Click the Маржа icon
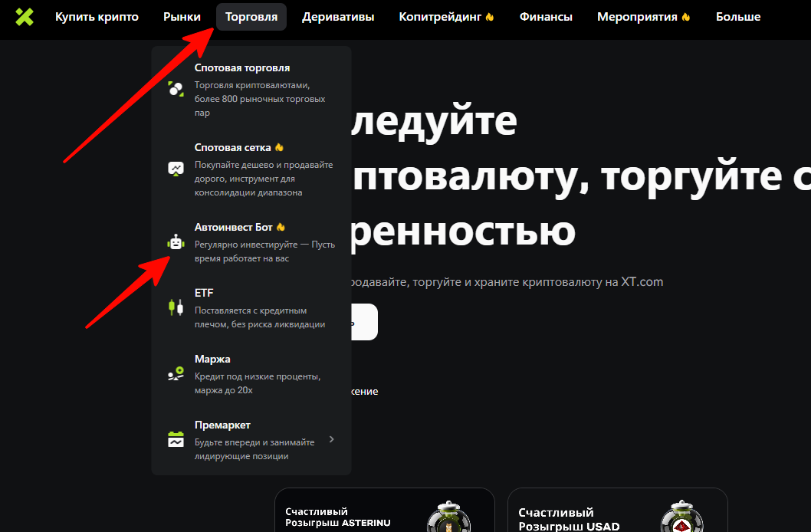Viewport: 811px width, 532px height. tap(176, 374)
